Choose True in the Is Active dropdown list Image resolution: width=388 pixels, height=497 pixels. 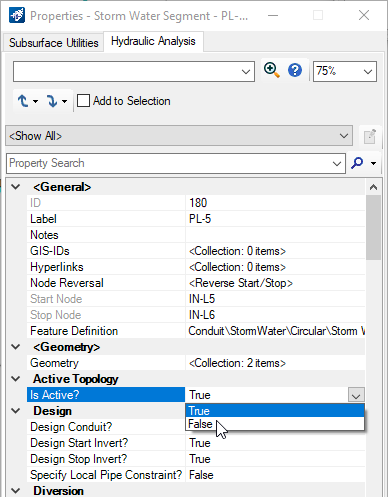click(275, 411)
